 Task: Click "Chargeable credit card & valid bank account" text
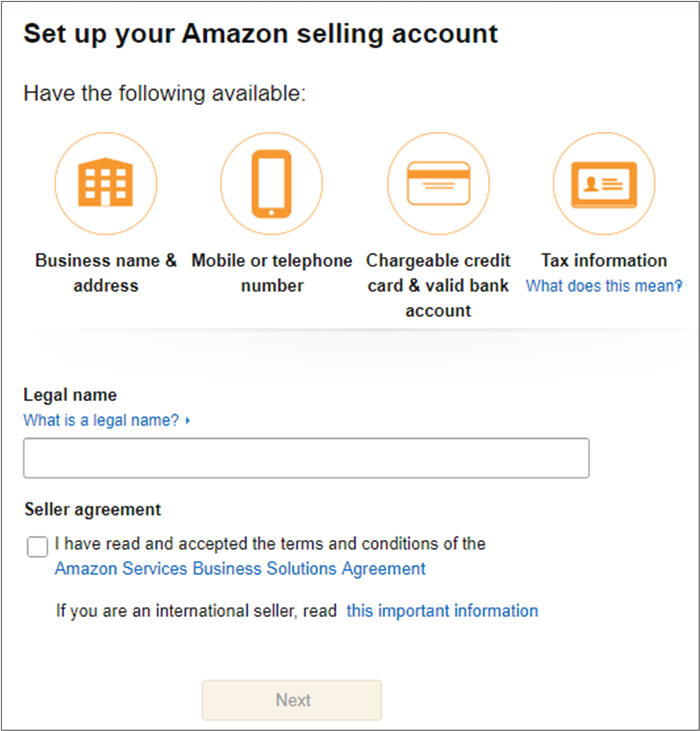tap(438, 285)
